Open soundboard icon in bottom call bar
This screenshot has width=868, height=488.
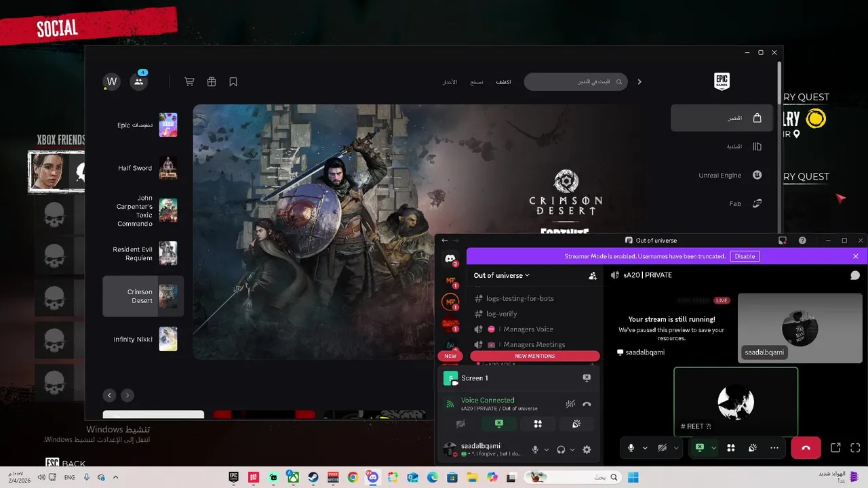753,448
